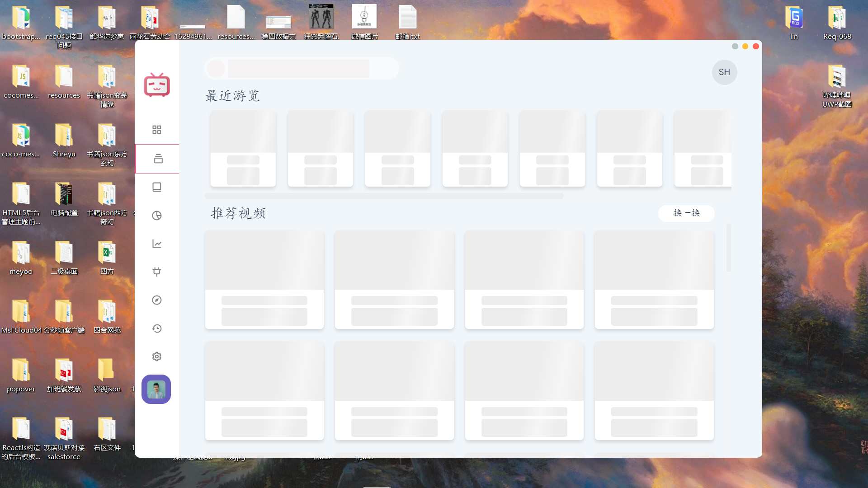The image size is (868, 488).
Task: Open the 书籍json东方玄幻 desktop folder
Action: [107, 145]
